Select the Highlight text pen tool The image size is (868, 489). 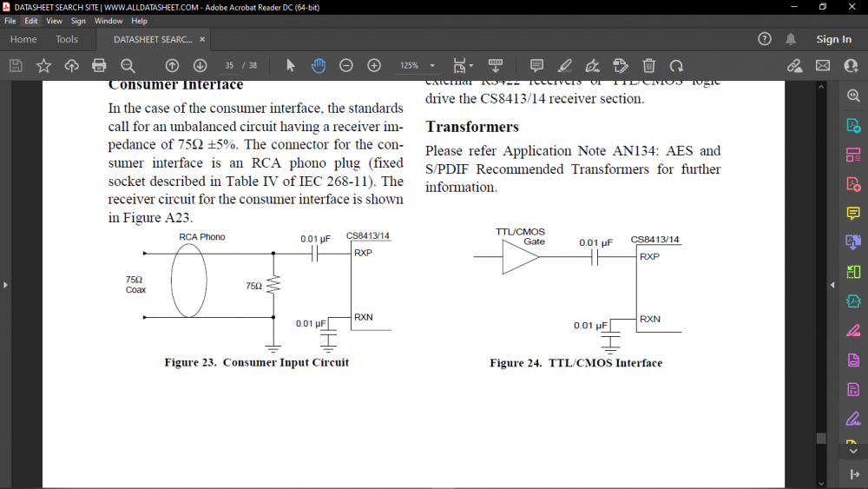coord(565,65)
